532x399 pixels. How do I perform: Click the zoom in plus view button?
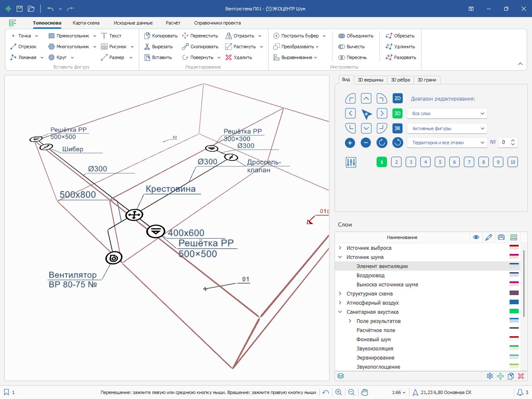[350, 143]
